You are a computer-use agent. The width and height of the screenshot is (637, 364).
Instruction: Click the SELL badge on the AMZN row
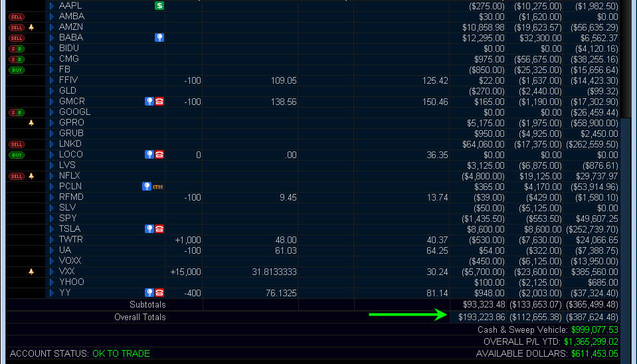pos(17,28)
